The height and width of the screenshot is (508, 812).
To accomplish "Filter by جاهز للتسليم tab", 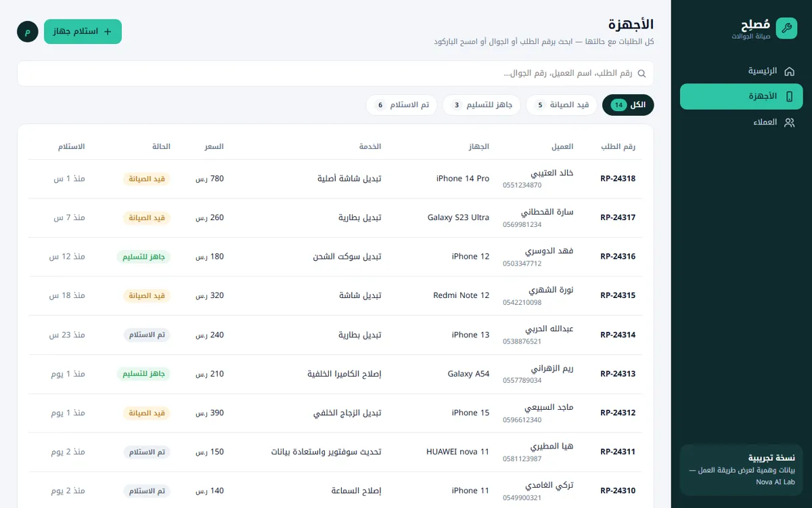I will pyautogui.click(x=482, y=105).
